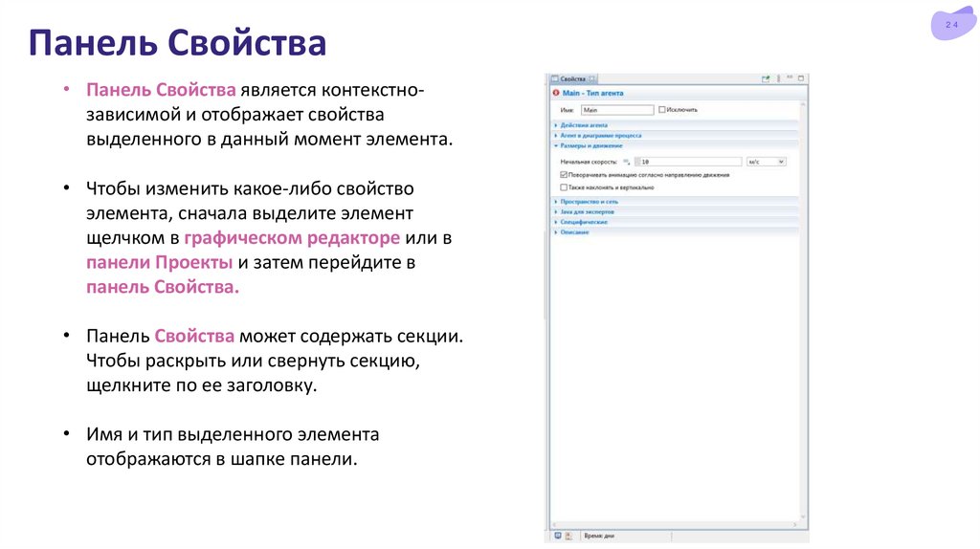
Task: Open the panel view menu dots icon
Action: [x=778, y=78]
